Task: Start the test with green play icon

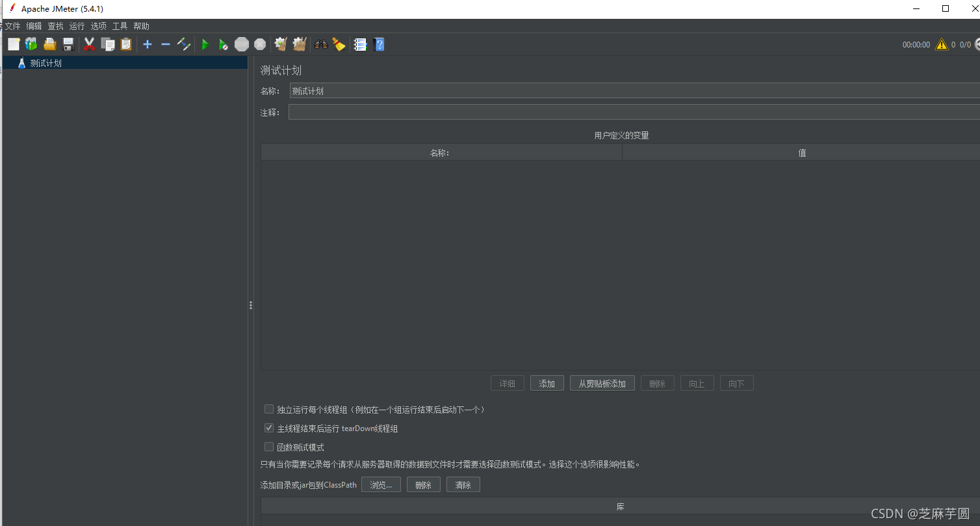Action: (x=205, y=44)
